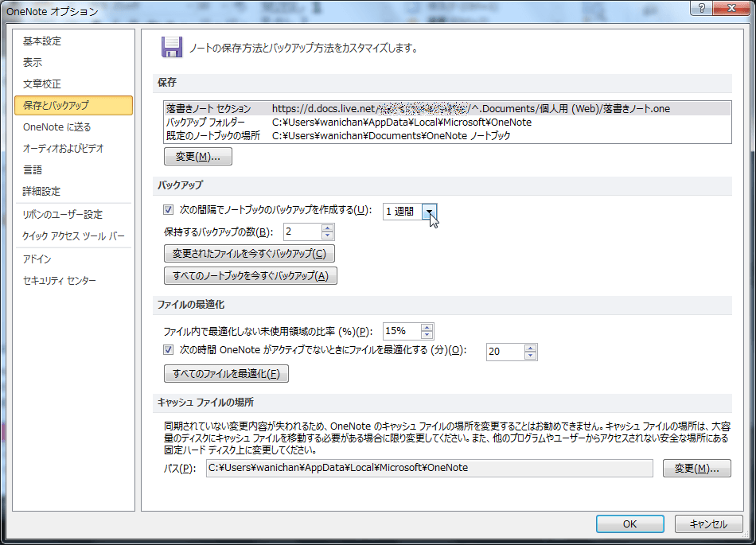Select the 落書きノート セクション row
This screenshot has height=545, width=756.
pyautogui.click(x=447, y=108)
